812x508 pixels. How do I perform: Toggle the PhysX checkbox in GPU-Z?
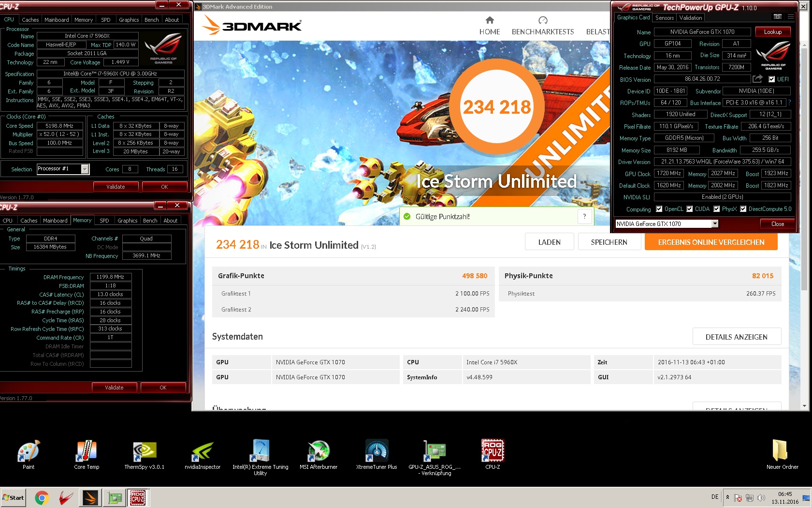717,209
